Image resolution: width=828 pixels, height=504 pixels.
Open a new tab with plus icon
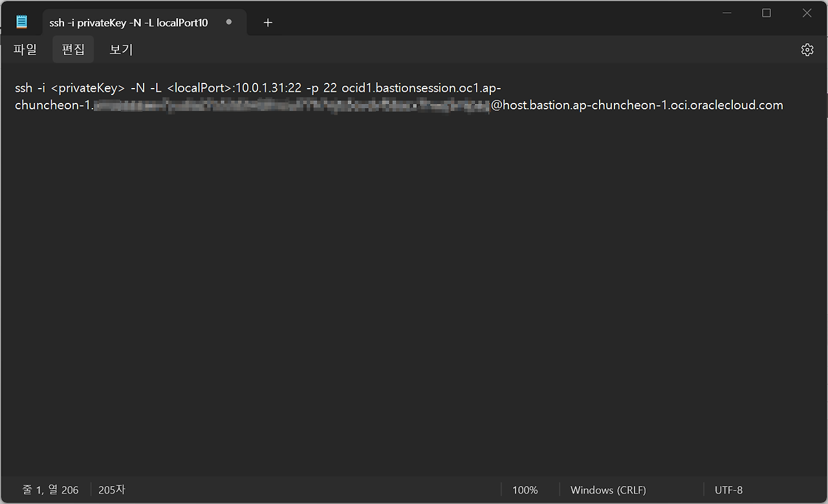click(x=268, y=23)
